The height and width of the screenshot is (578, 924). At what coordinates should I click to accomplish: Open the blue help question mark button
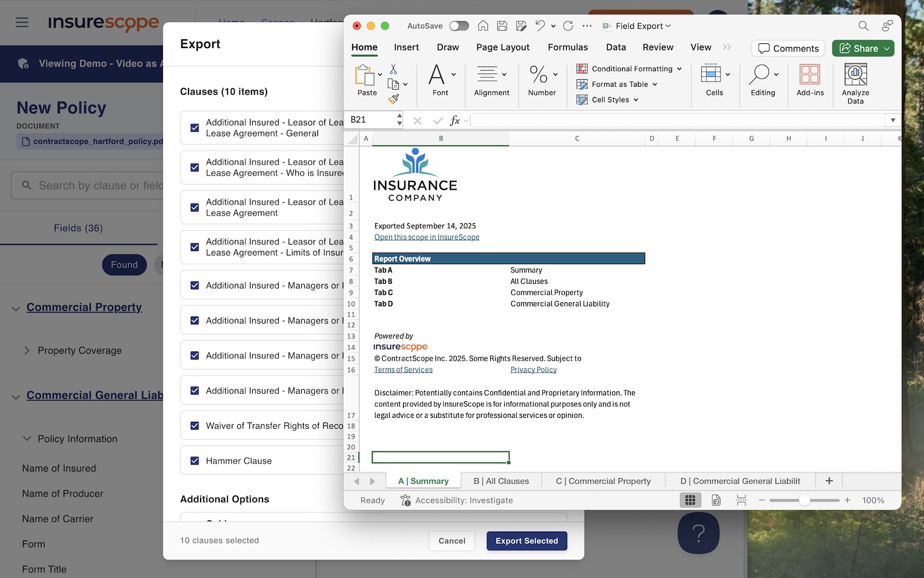point(698,532)
